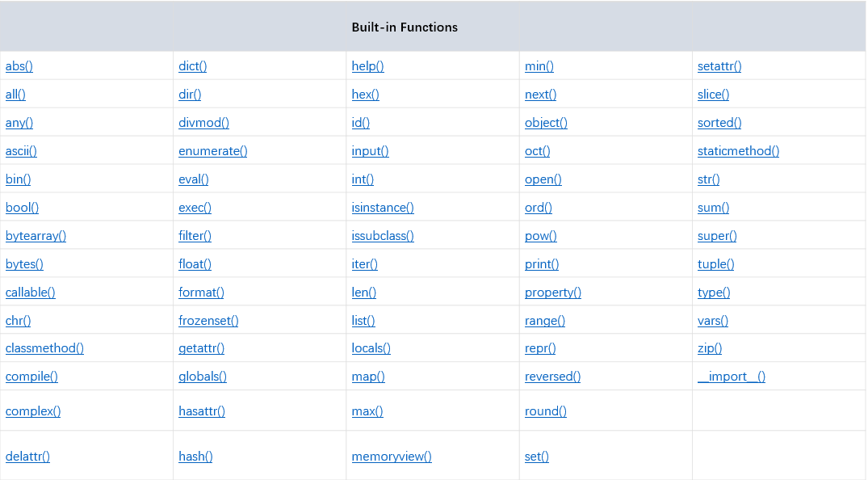This screenshot has height=480, width=868.
Task: Click the classmethod() link
Action: tap(44, 348)
